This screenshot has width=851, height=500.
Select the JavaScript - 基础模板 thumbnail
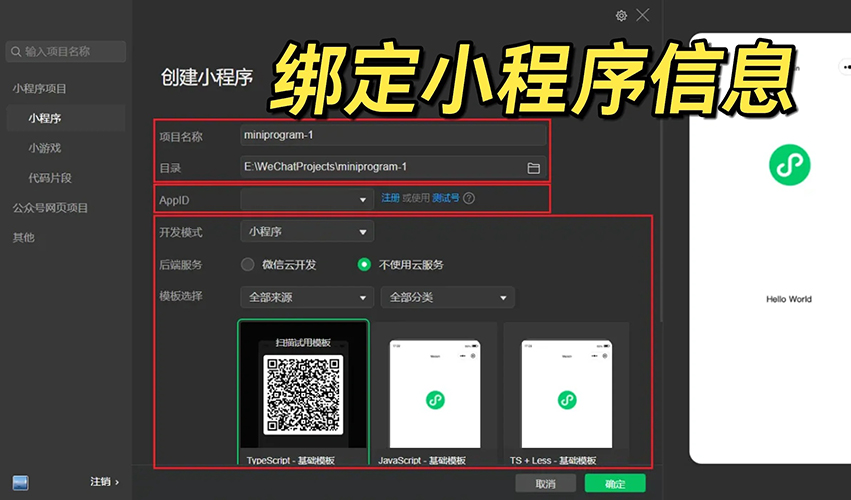tap(435, 394)
